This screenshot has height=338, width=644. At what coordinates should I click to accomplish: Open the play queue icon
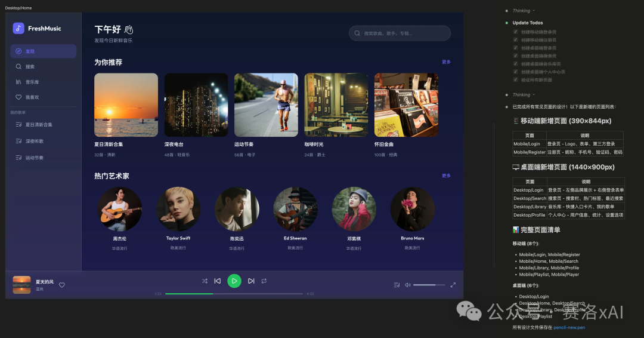(x=397, y=285)
